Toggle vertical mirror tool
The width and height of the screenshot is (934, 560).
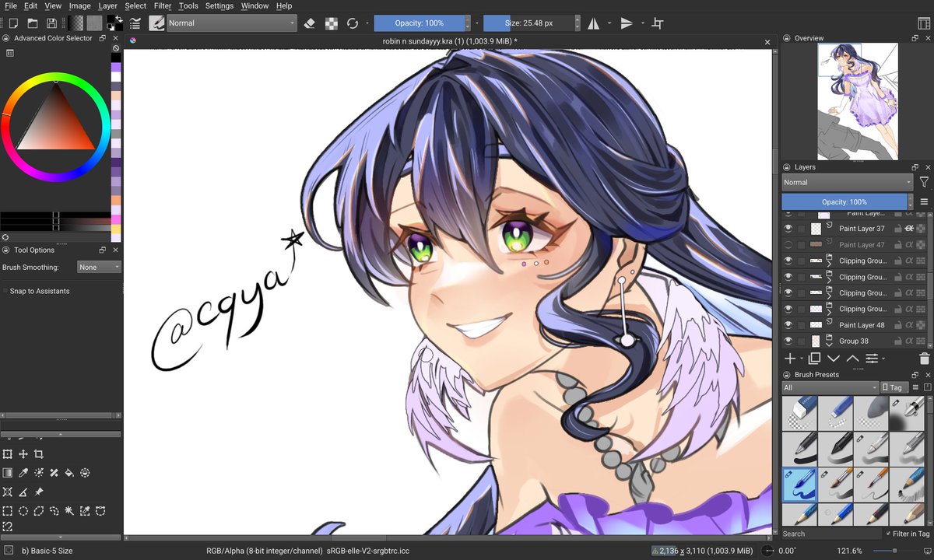click(x=627, y=23)
